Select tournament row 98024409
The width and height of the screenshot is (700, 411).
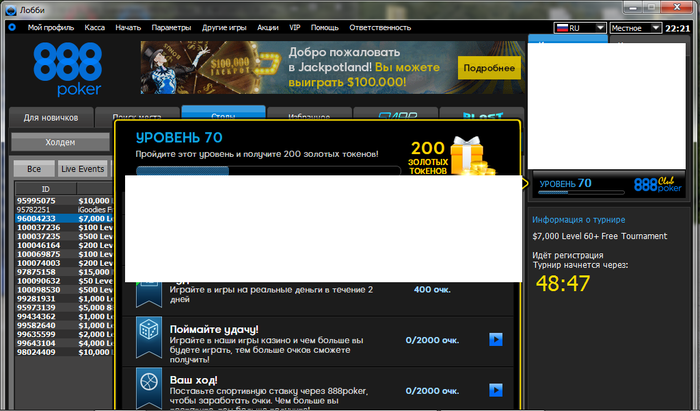click(64, 353)
